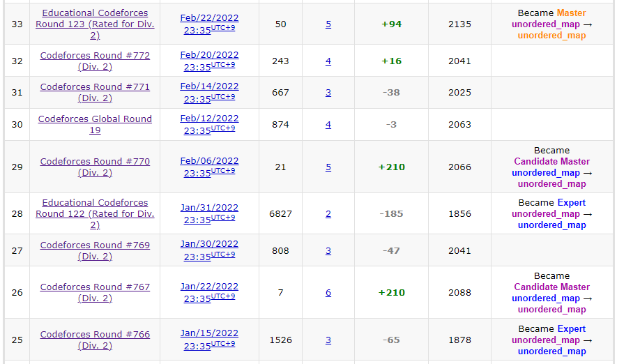Select rank value 667
The width and height of the screenshot is (617, 364).
(x=280, y=93)
